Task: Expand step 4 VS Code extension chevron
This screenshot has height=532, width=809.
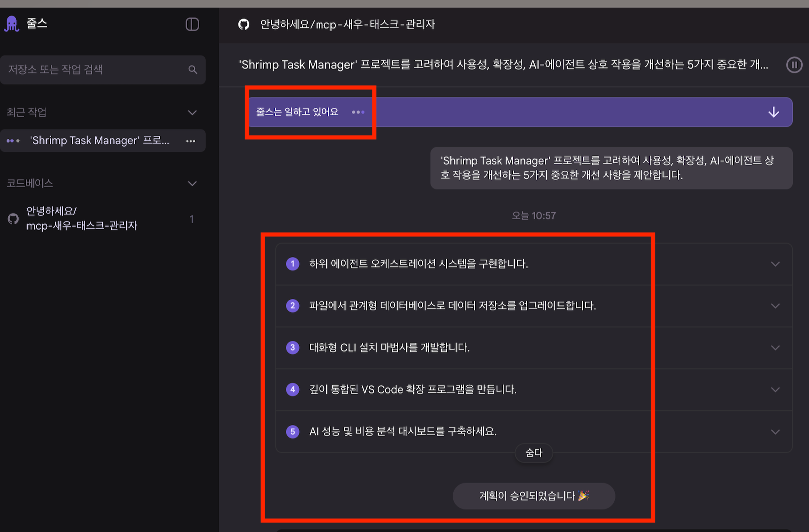Action: [x=775, y=390]
